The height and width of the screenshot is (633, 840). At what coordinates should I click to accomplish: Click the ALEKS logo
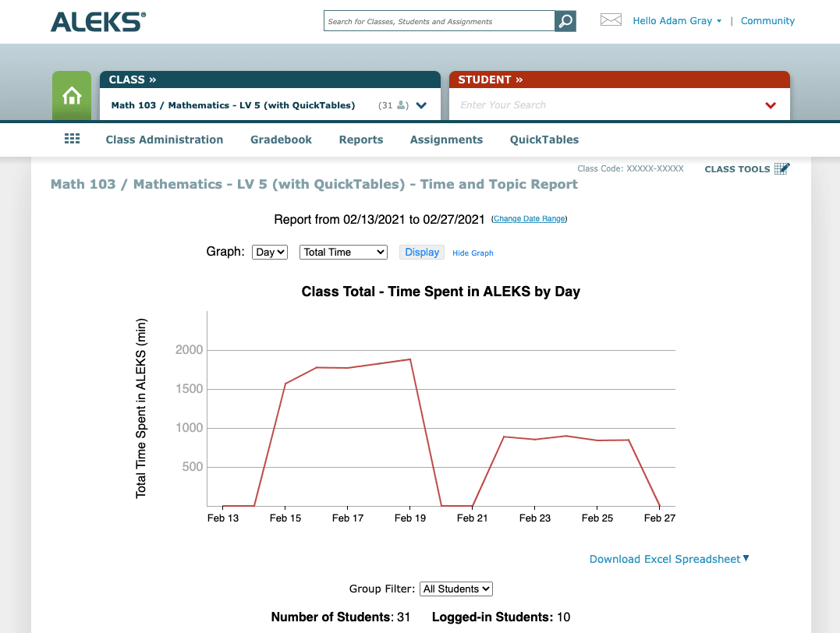tap(97, 21)
